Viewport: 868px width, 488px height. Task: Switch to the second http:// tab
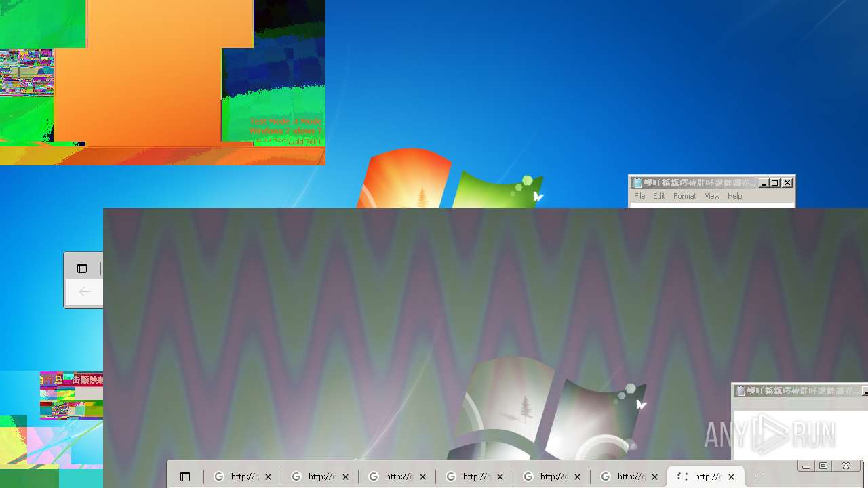click(x=320, y=476)
